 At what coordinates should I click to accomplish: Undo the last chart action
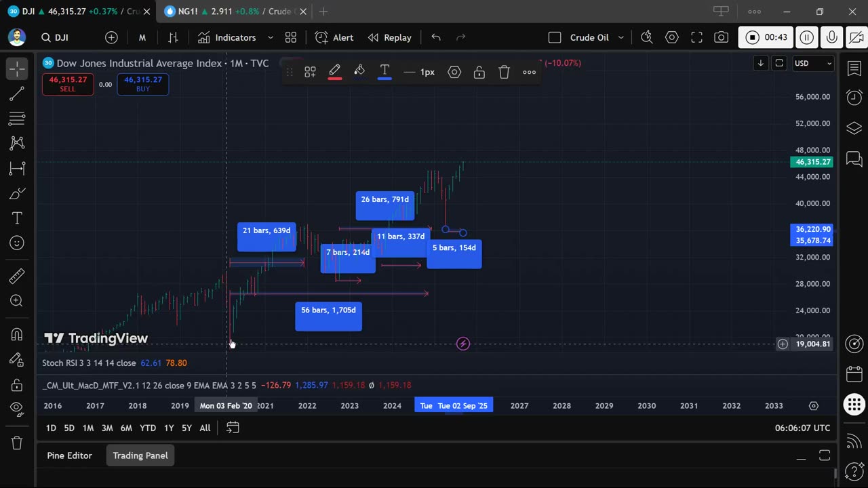pyautogui.click(x=436, y=37)
